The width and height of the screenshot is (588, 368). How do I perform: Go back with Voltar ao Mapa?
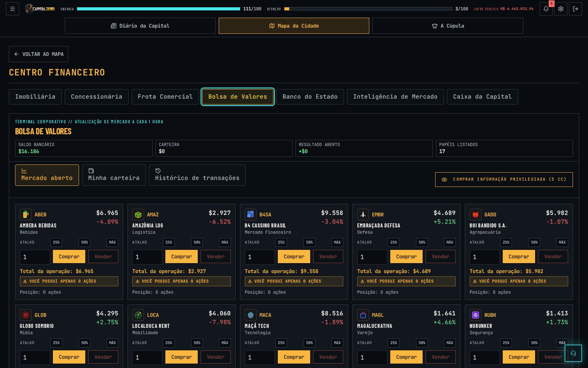(39, 54)
